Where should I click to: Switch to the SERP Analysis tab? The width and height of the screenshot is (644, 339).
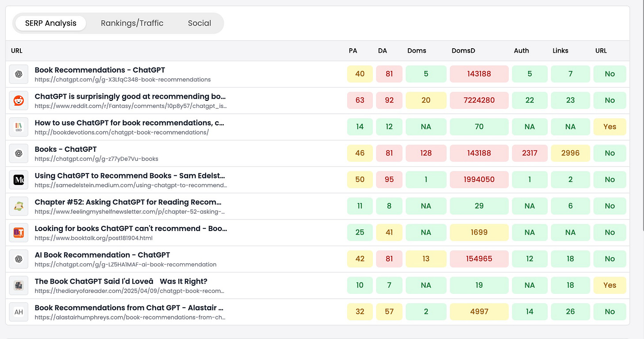50,23
